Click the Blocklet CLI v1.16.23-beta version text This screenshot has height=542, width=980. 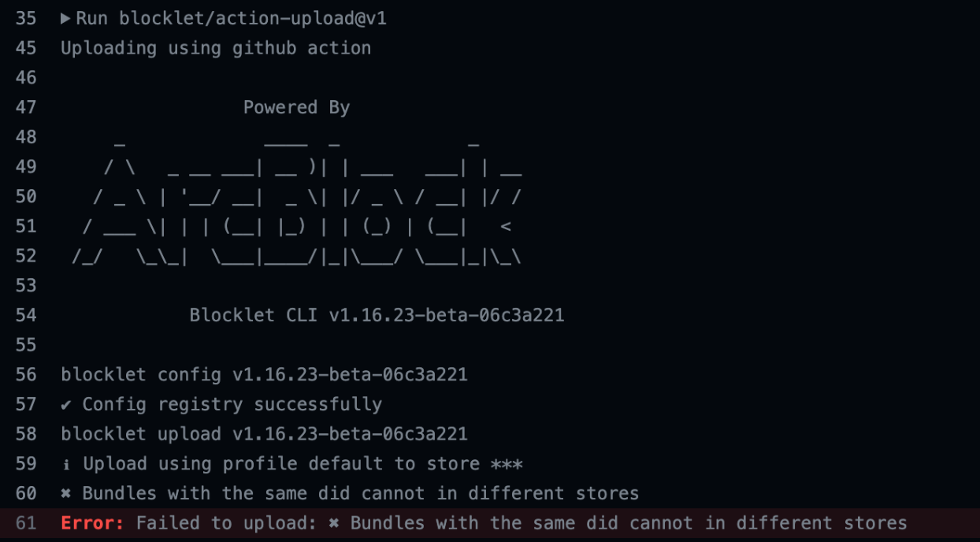coord(377,315)
